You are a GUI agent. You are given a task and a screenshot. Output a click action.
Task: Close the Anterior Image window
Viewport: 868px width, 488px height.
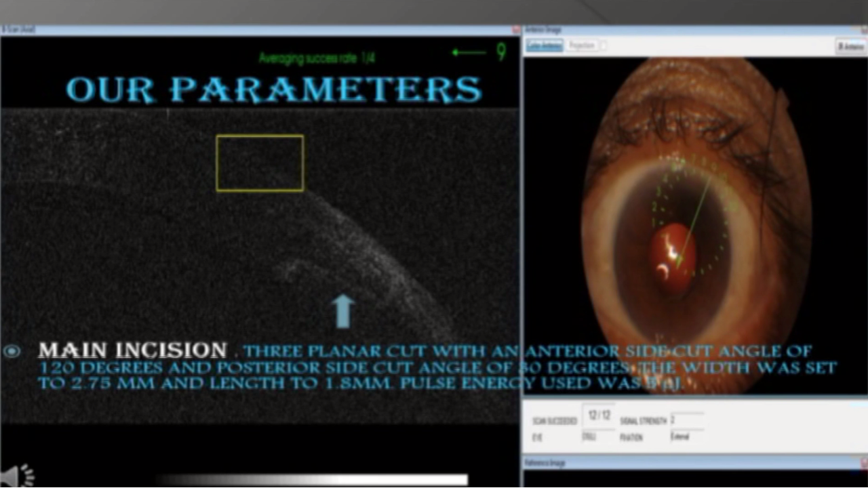click(863, 30)
